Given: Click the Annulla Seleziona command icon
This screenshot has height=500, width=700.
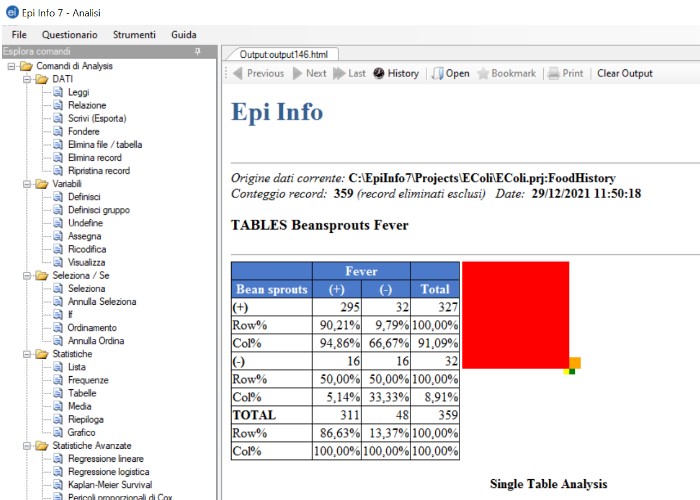Looking at the screenshot, I should 58,301.
